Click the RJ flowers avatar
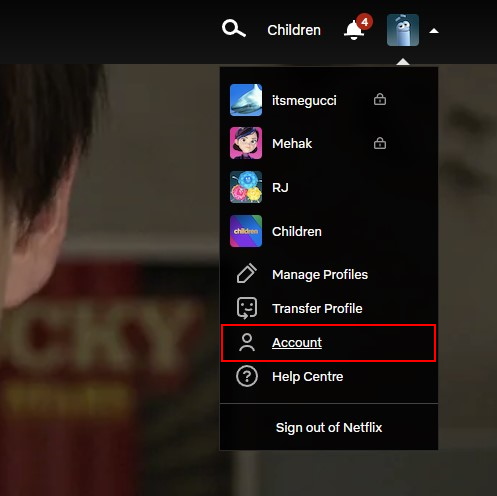497x496 pixels. click(x=246, y=187)
